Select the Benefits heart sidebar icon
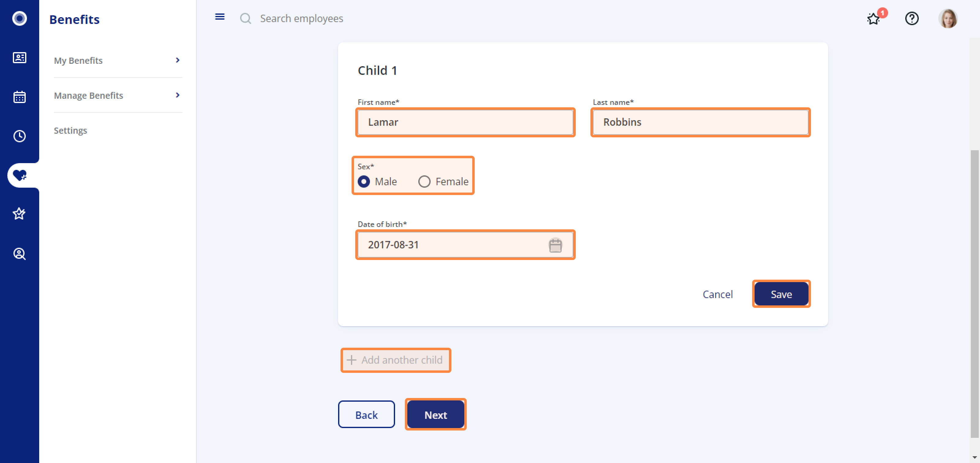 [x=19, y=175]
